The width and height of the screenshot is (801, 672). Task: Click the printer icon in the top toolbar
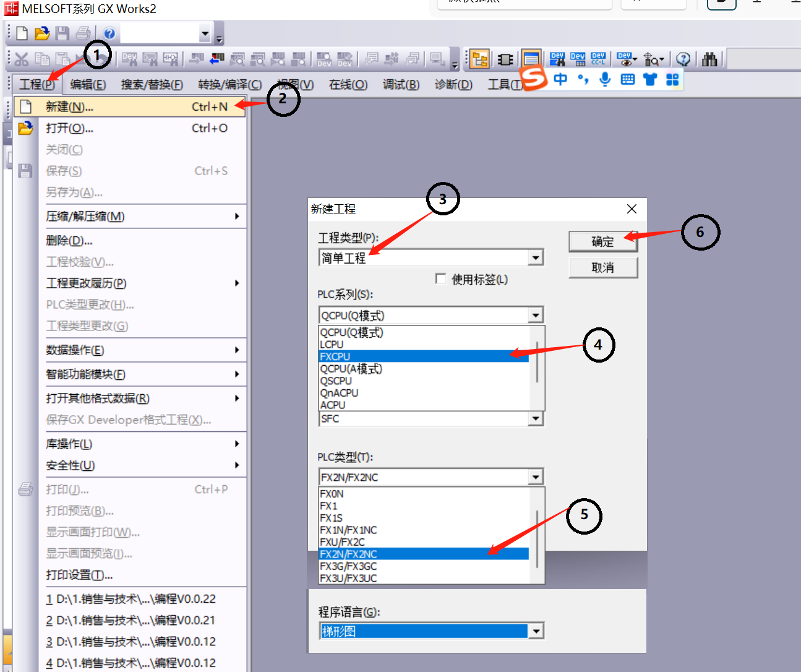83,33
